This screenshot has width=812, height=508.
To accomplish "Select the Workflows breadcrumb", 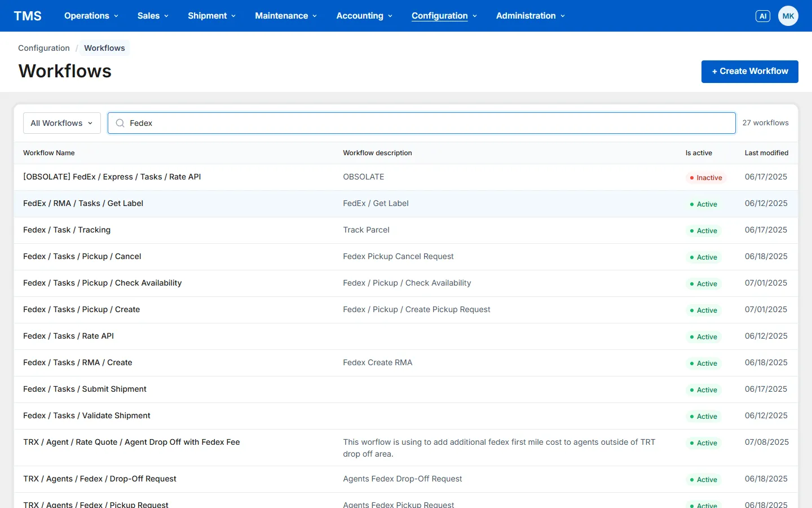I will pyautogui.click(x=104, y=48).
